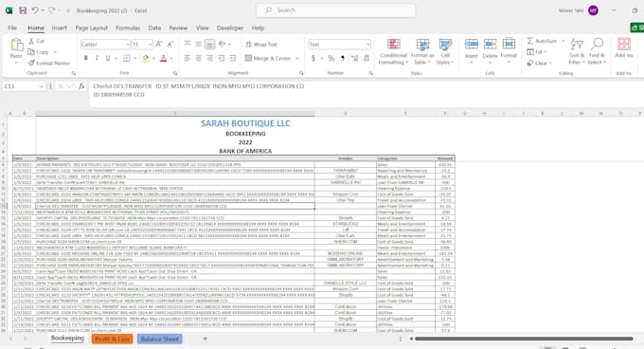The image size is (644, 349).
Task: Open Cell Styles gallery
Action: tap(445, 51)
